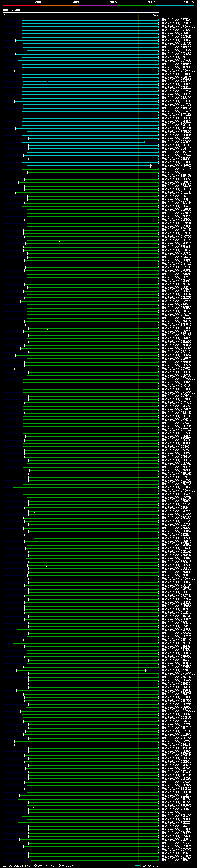The width and height of the screenshot is (197, 868).
Task: Select hit UniRef100_B4FJ56
Action: pos(176,176)
